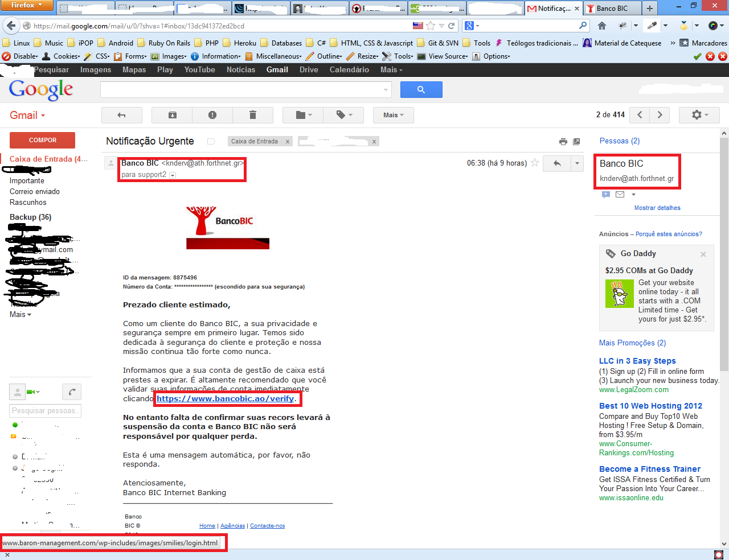Image resolution: width=729 pixels, height=560 pixels.
Task: Click the COMPOR compose button
Action: pyautogui.click(x=42, y=140)
